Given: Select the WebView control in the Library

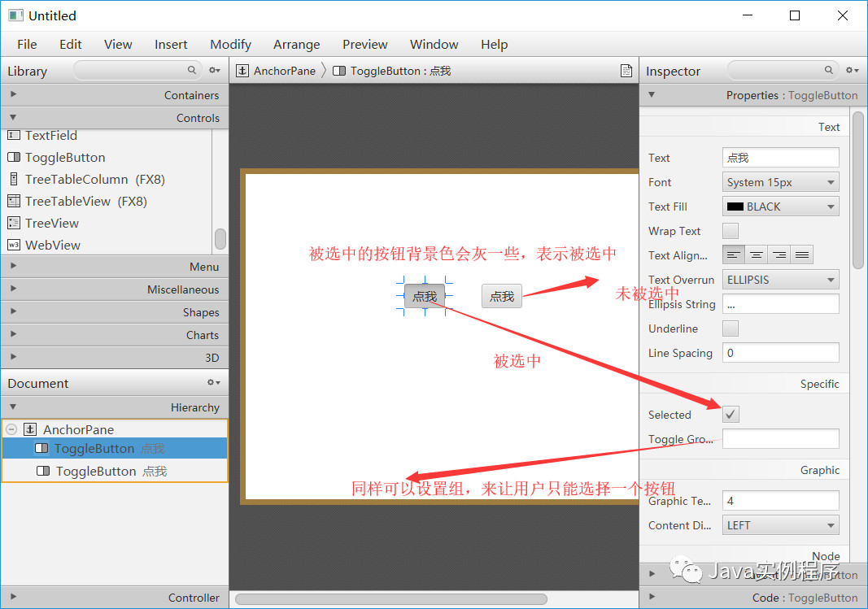Looking at the screenshot, I should pyautogui.click(x=50, y=245).
